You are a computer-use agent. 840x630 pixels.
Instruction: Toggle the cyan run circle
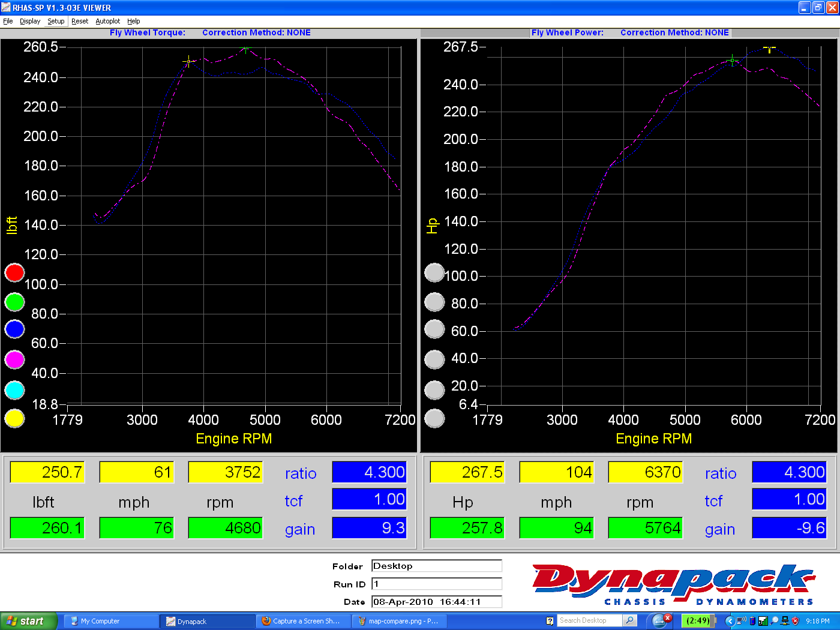click(14, 390)
